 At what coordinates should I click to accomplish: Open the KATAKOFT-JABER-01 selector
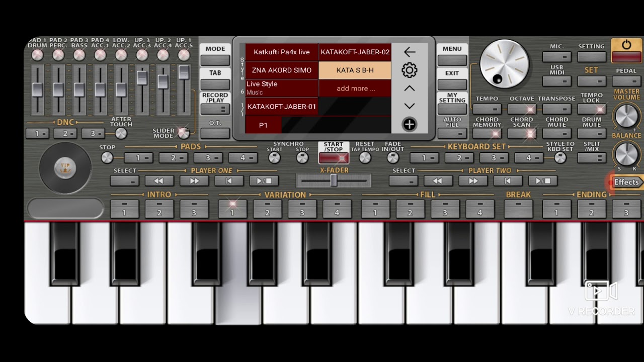coord(282,107)
